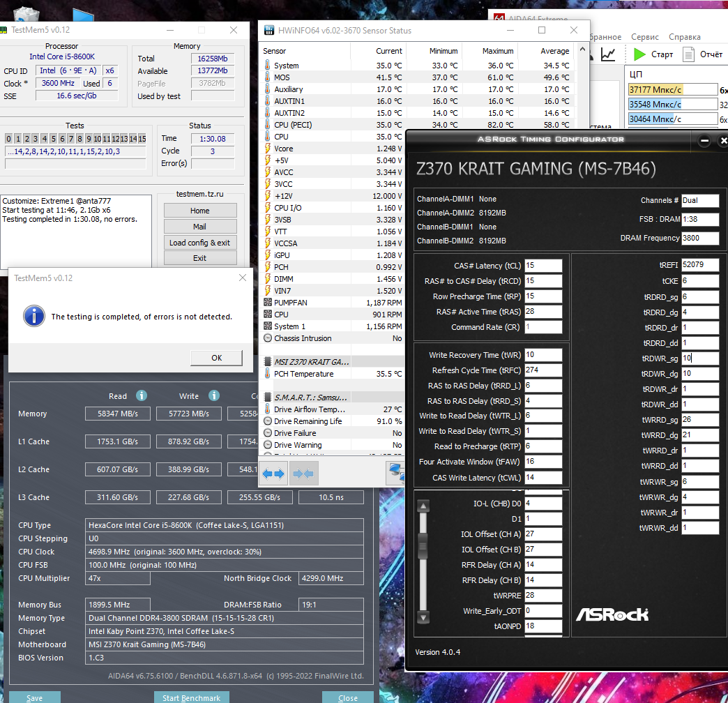The image size is (728, 703).
Task: Click the 37177 Мпкс/с result bar in AIDA64
Action: (673, 89)
